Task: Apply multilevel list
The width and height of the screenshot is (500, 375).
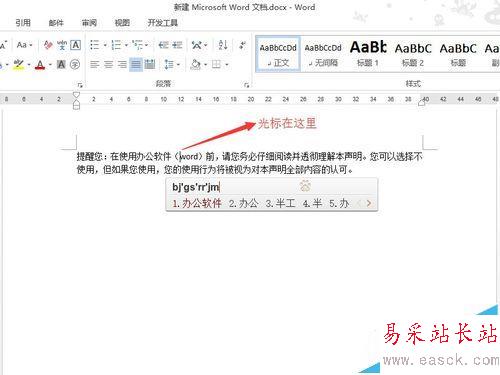Action: (x=137, y=45)
